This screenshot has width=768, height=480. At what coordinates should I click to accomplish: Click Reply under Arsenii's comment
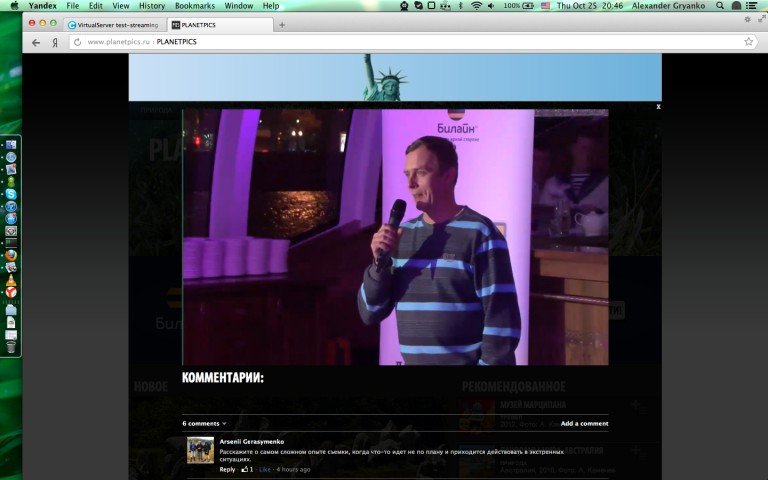[227, 469]
